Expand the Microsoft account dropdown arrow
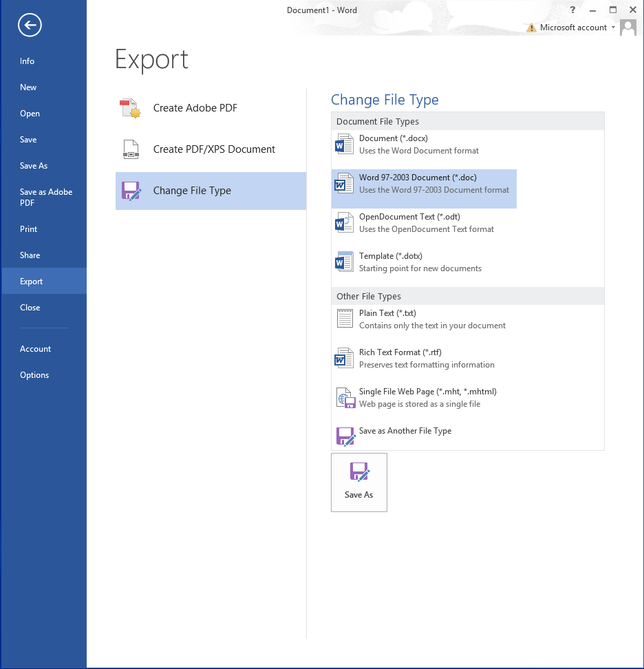Image resolution: width=644 pixels, height=669 pixels. point(613,28)
